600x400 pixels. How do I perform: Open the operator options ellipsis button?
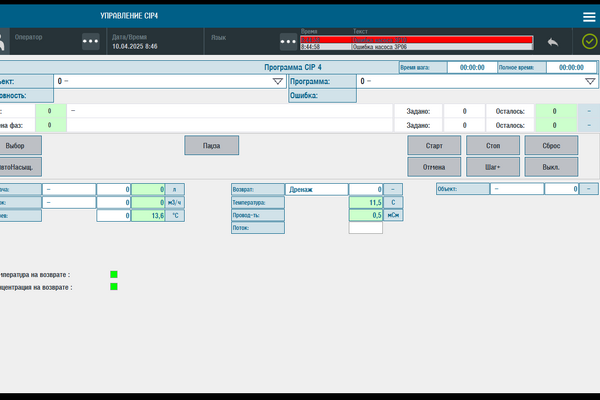point(91,42)
